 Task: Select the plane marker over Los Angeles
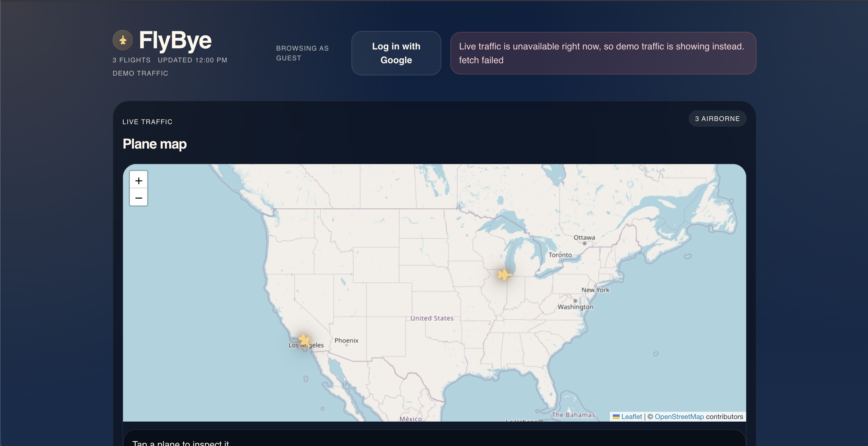(305, 340)
